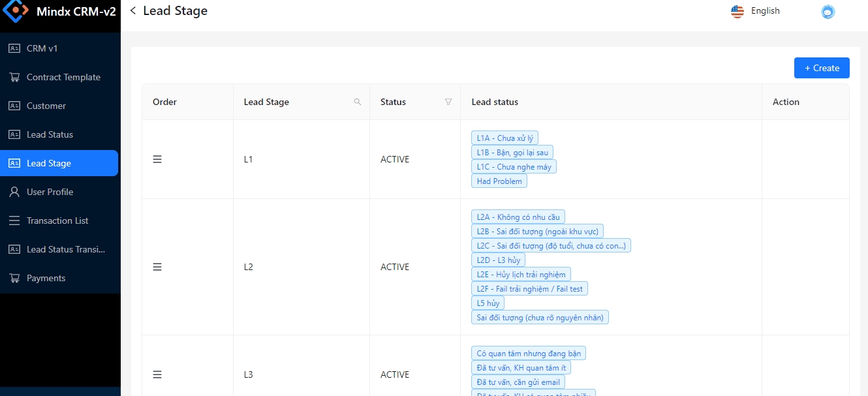Go to Contract Template menu item
The image size is (868, 396).
(63, 77)
